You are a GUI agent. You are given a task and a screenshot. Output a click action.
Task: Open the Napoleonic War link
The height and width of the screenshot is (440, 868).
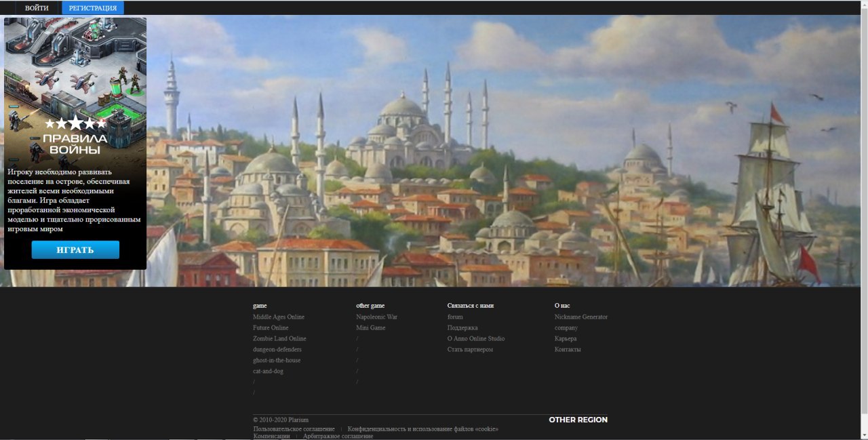click(376, 317)
